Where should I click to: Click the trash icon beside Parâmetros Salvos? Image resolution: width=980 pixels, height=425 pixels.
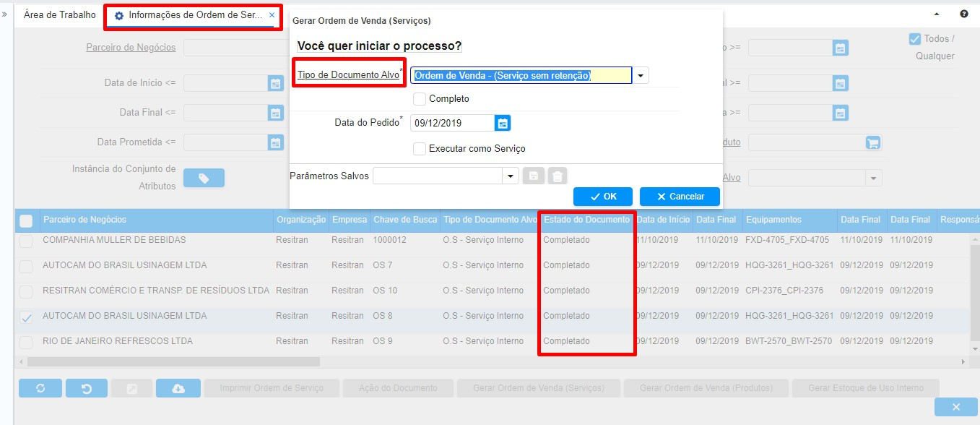tap(557, 176)
